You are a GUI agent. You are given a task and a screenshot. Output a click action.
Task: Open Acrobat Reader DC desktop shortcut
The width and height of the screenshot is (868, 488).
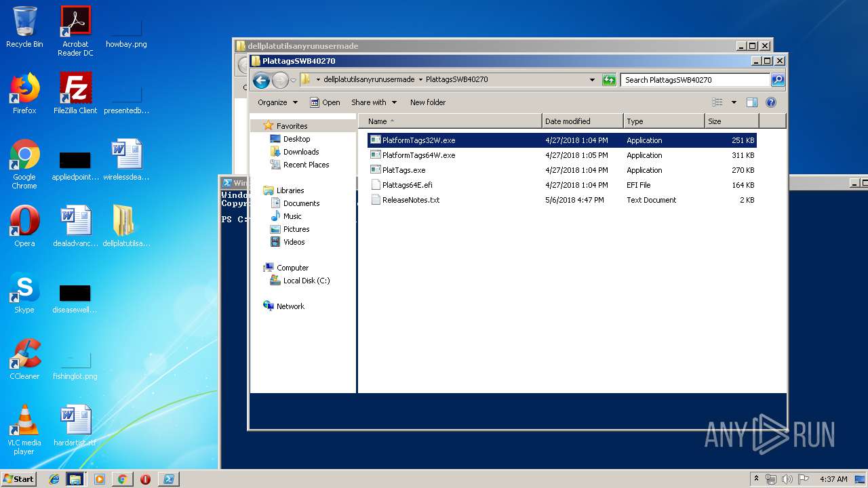tap(75, 31)
